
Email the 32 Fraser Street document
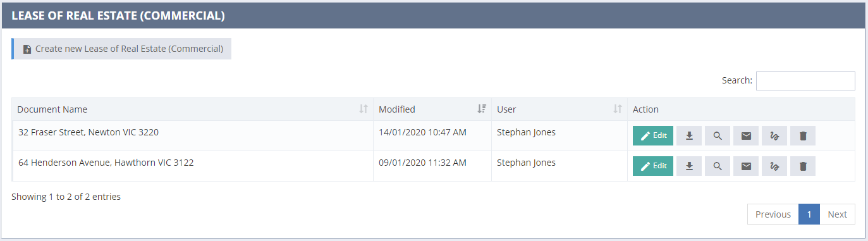click(x=746, y=135)
